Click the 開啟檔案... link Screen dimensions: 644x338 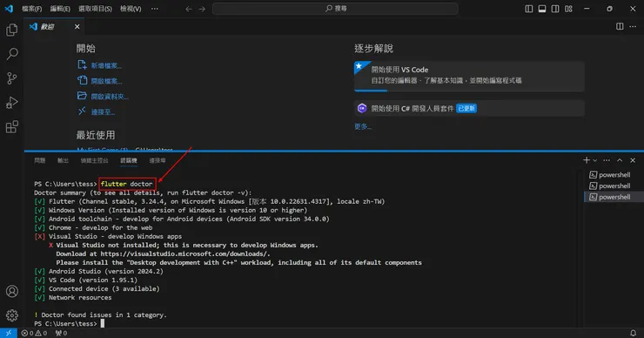(106, 81)
